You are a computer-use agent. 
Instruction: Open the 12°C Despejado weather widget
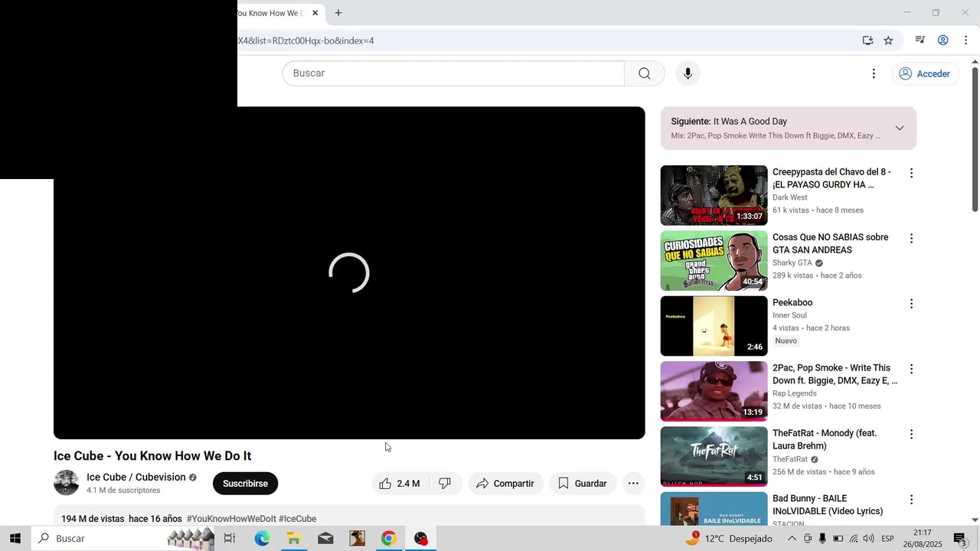coord(729,539)
